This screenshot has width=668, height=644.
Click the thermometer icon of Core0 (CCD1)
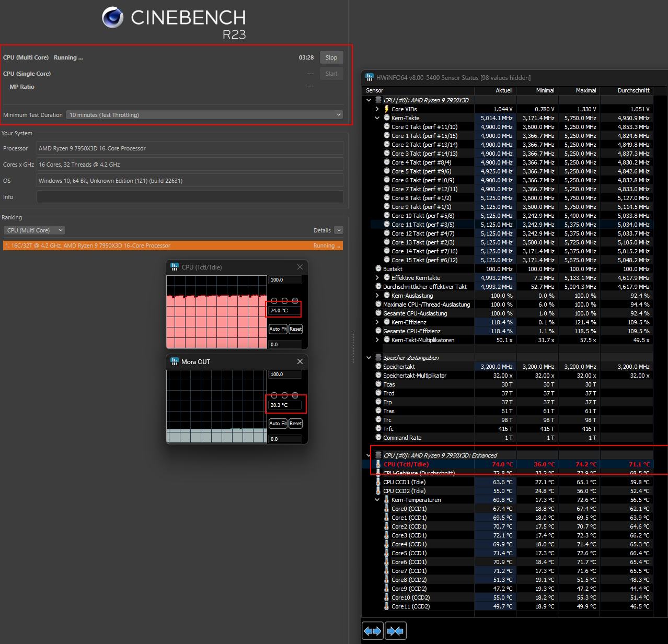click(387, 508)
